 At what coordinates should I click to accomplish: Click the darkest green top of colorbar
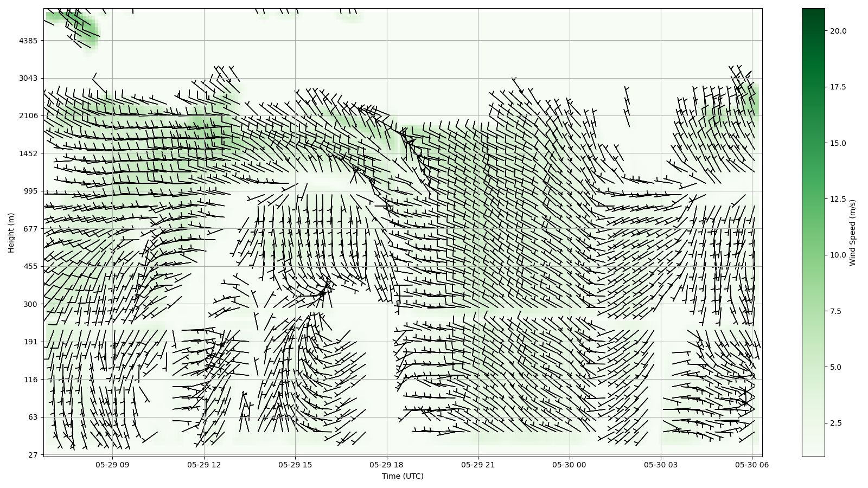[x=813, y=11]
